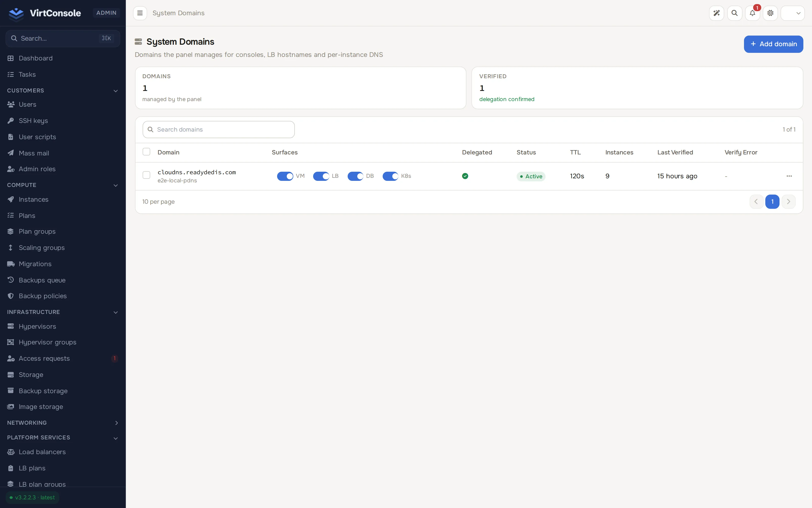The width and height of the screenshot is (812, 508).
Task: Open the user account dropdown
Action: [792, 13]
